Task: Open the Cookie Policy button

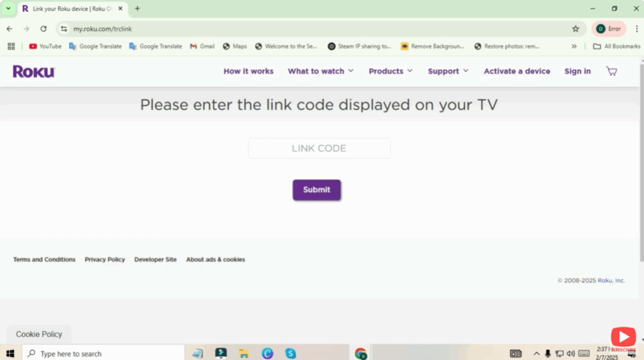Action: [39, 334]
